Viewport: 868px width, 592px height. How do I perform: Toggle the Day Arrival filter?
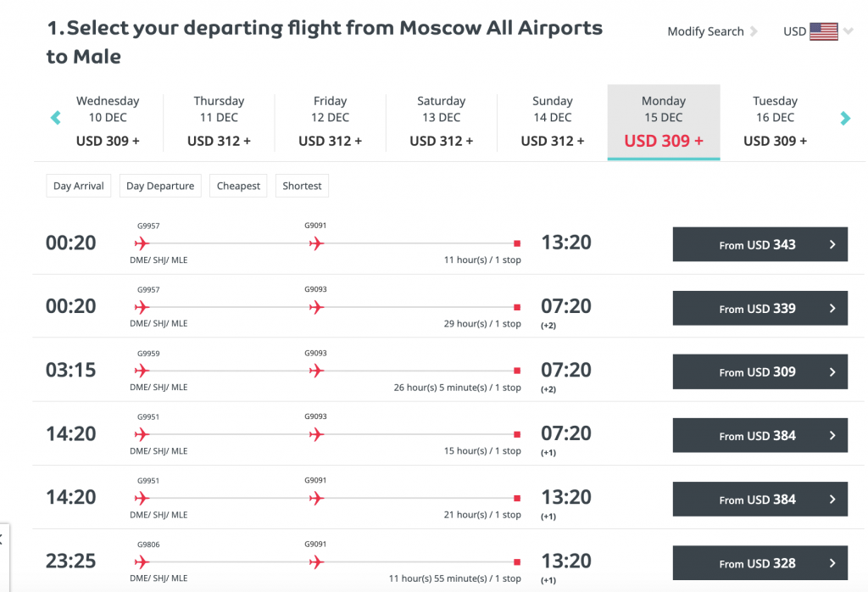click(79, 186)
